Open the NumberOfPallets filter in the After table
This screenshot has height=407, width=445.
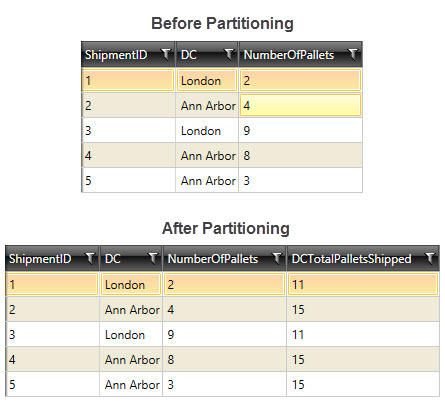click(x=277, y=258)
